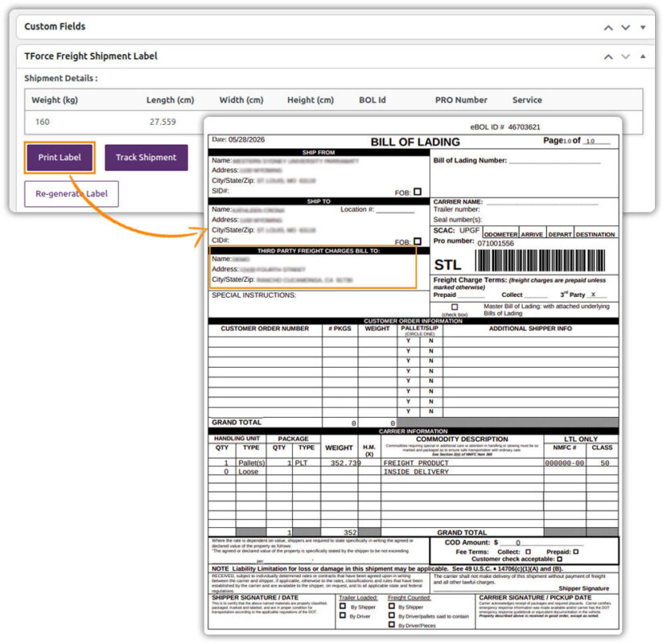Click the FREIGHT PRODUCT commodity description
Viewport: 667px width, 644px height.
[416, 463]
